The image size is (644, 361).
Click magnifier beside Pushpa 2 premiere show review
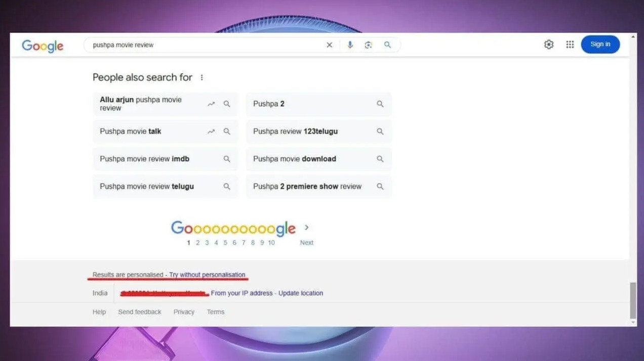pyautogui.click(x=380, y=187)
